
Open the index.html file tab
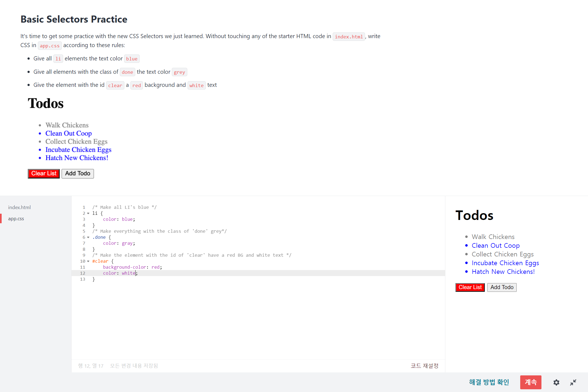tap(19, 207)
